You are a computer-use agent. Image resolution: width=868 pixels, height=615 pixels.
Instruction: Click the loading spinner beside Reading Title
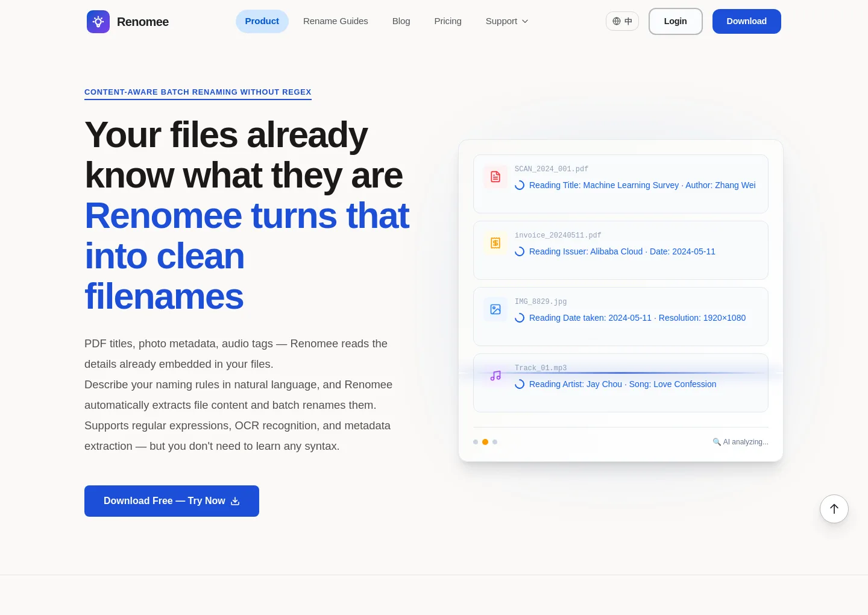(x=520, y=185)
